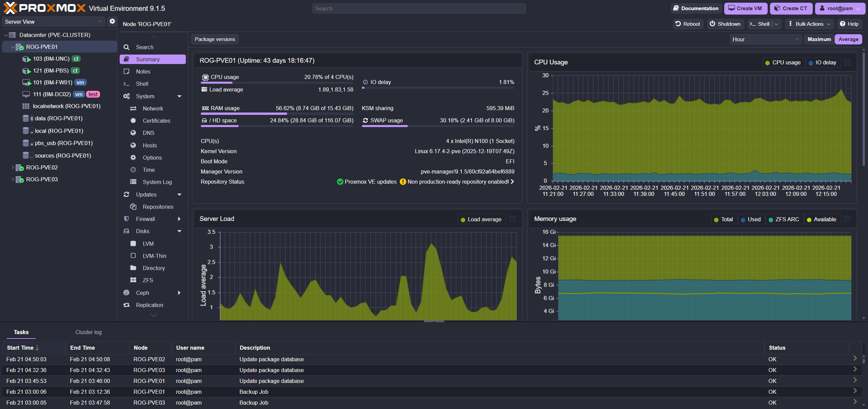Click the Create CT button

pyautogui.click(x=791, y=8)
